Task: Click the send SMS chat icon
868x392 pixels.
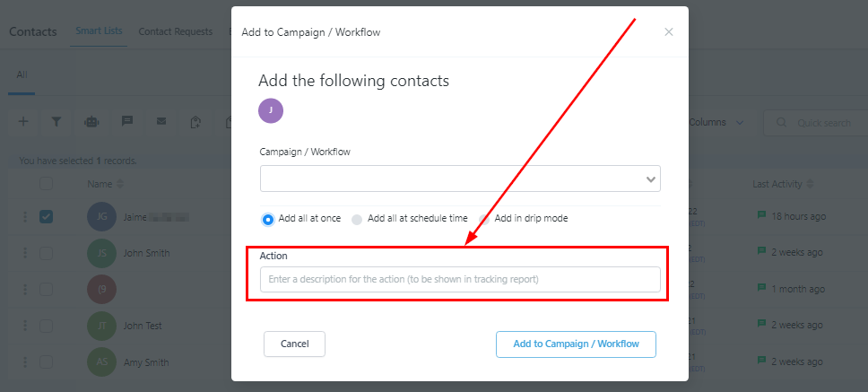Action: (x=126, y=122)
